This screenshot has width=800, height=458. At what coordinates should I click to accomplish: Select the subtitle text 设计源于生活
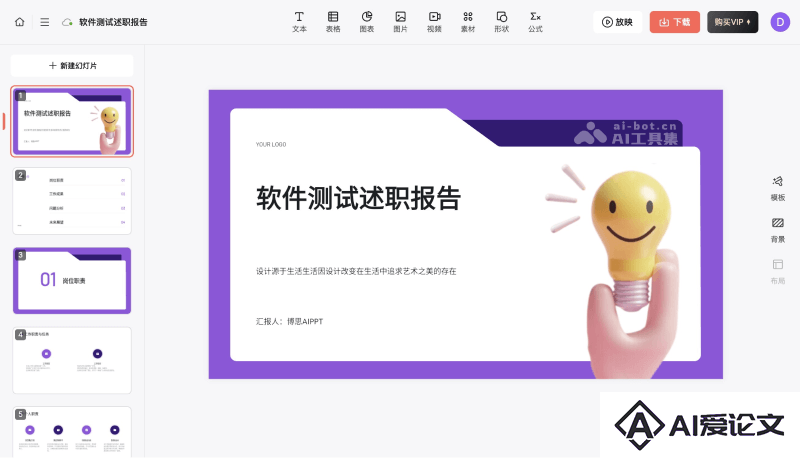(356, 271)
